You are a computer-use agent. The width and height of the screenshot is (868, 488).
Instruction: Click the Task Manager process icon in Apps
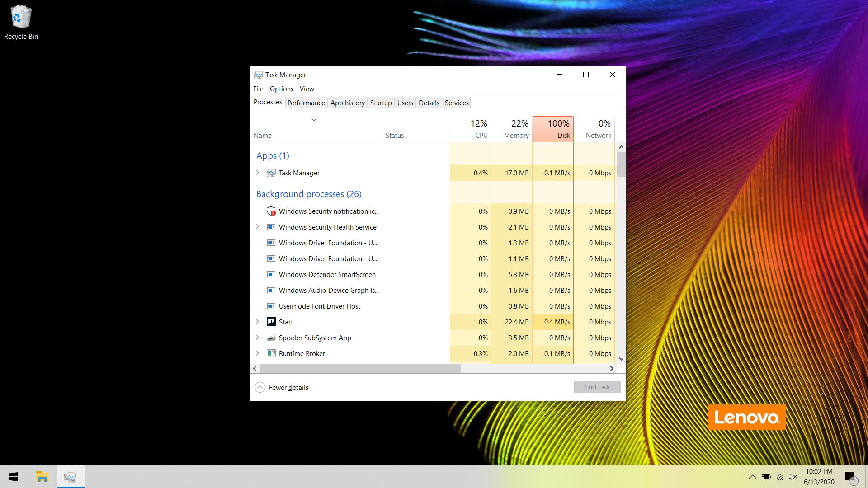(271, 173)
